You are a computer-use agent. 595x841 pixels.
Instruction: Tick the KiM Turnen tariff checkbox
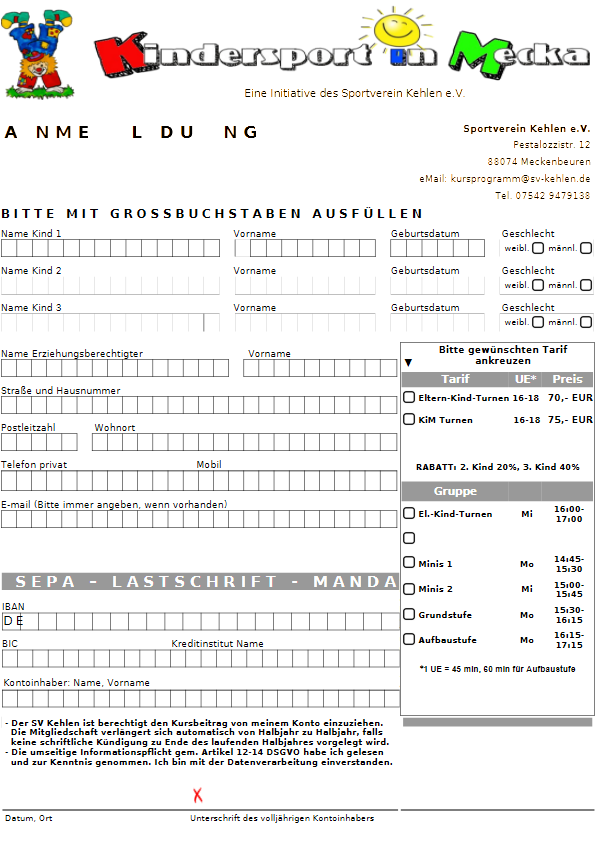click(409, 419)
